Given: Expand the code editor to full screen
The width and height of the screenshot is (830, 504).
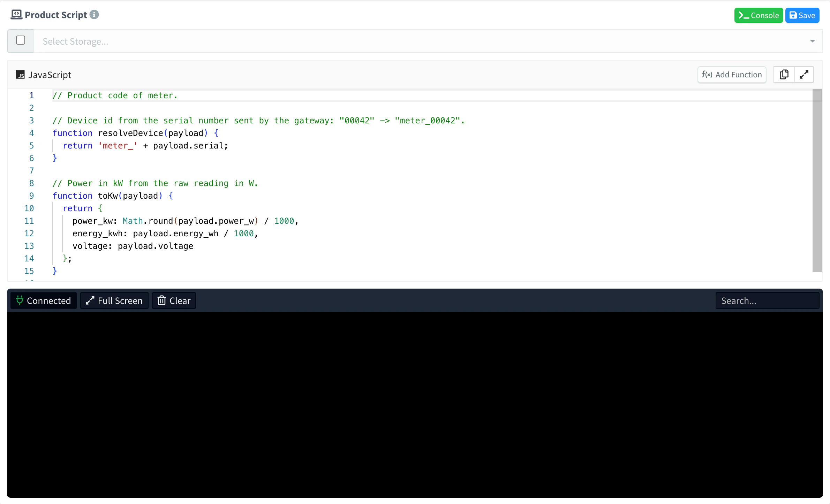Looking at the screenshot, I should click(x=804, y=75).
